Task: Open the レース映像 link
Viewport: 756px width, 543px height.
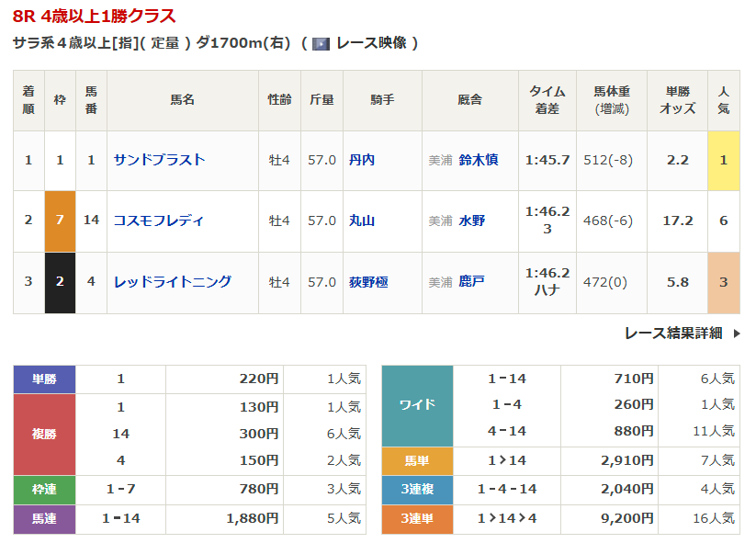Action: tap(371, 43)
